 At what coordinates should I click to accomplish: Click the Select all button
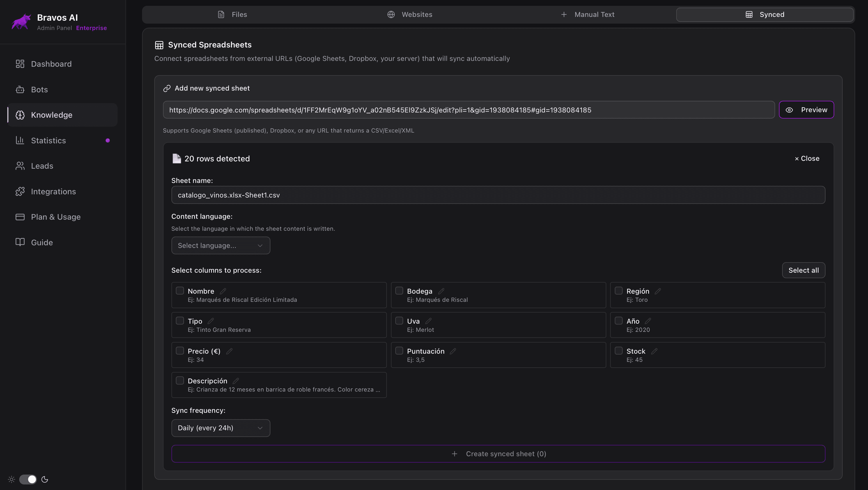[803, 270]
